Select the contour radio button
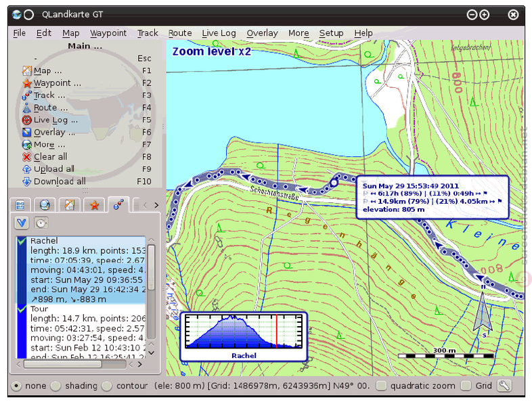The image size is (532, 406). click(x=107, y=386)
